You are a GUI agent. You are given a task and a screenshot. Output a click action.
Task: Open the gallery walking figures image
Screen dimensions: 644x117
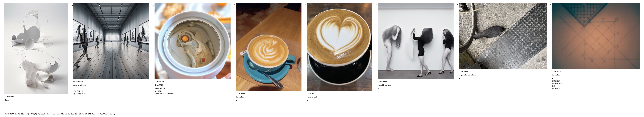[x=111, y=41]
